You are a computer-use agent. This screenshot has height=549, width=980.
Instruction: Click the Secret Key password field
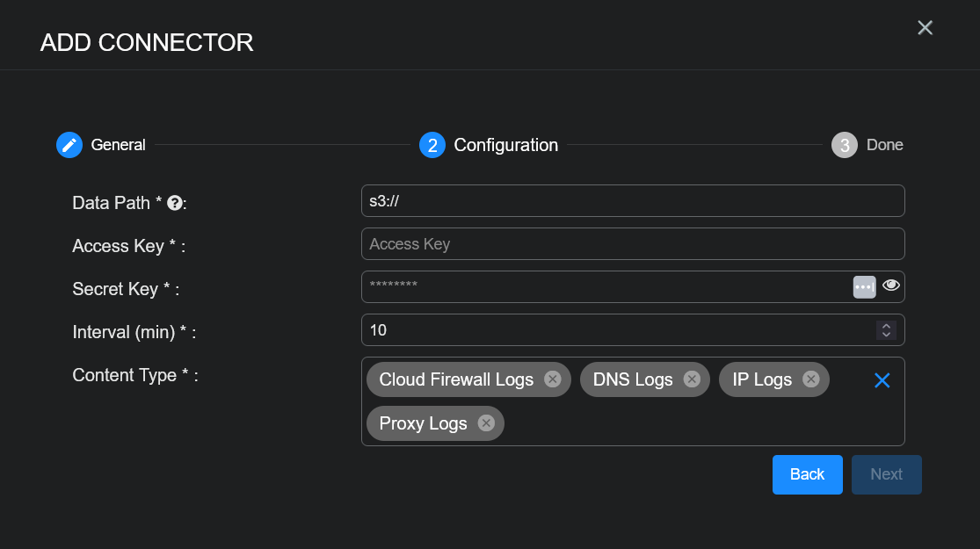(x=606, y=286)
